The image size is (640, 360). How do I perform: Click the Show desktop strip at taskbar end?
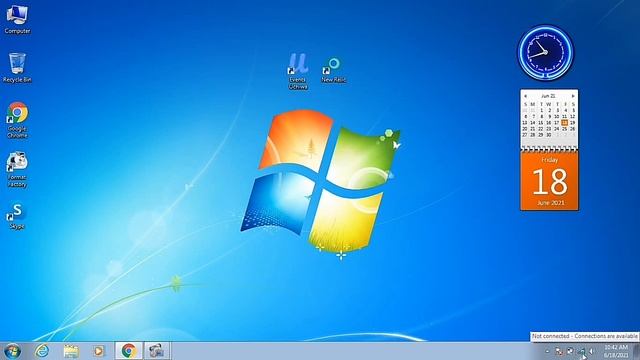click(x=636, y=351)
